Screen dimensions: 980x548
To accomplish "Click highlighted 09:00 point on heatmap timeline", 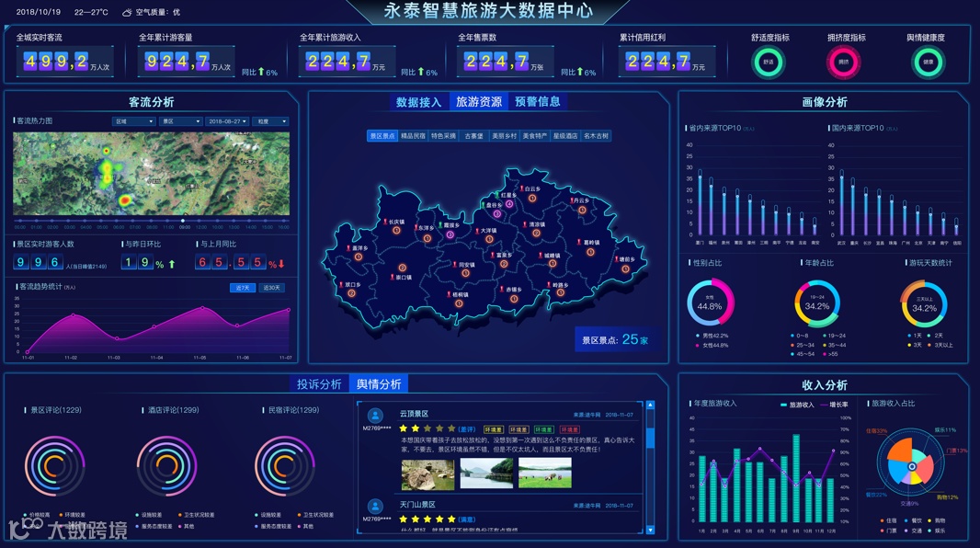I will (x=183, y=221).
